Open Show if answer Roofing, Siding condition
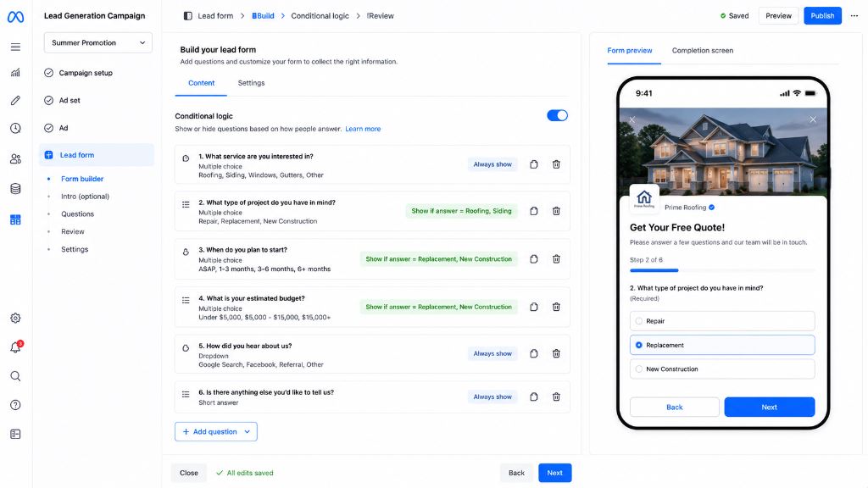 pyautogui.click(x=461, y=211)
